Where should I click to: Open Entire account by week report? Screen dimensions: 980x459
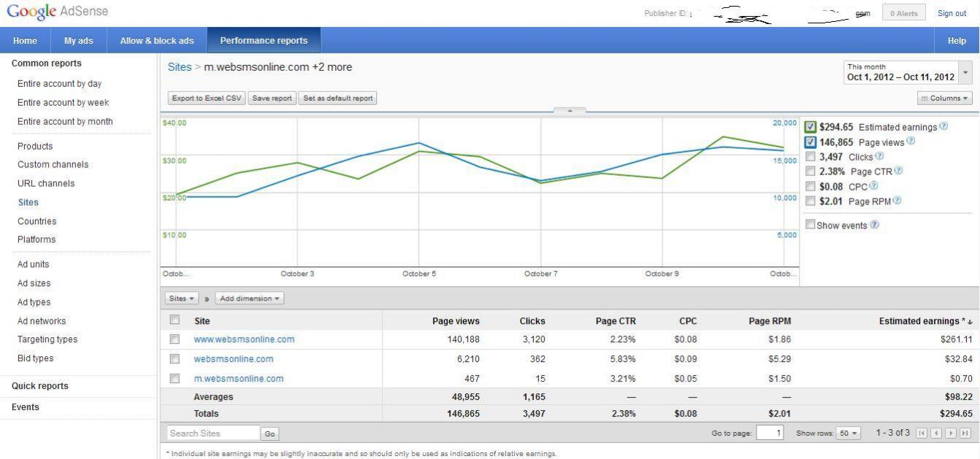[64, 103]
